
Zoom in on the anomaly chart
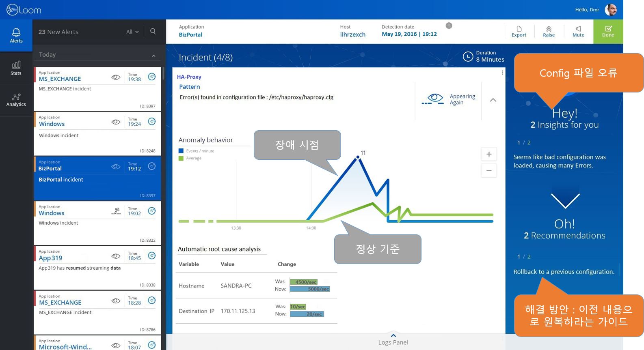(x=489, y=154)
